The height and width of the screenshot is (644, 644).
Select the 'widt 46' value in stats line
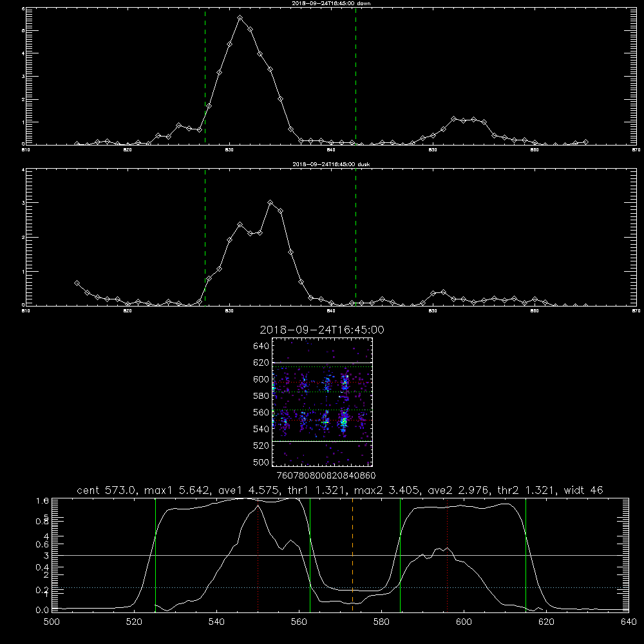(x=583, y=490)
